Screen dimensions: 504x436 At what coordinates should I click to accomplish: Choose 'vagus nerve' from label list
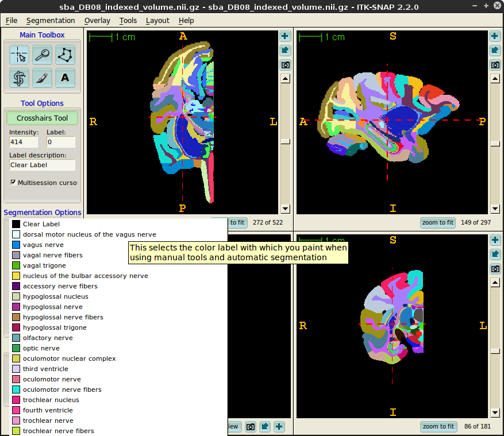(x=43, y=245)
